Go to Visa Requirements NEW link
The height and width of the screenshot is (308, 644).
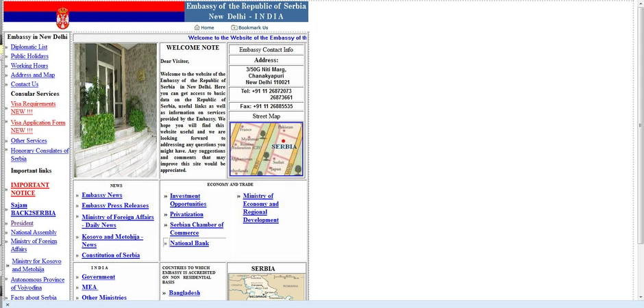point(33,108)
